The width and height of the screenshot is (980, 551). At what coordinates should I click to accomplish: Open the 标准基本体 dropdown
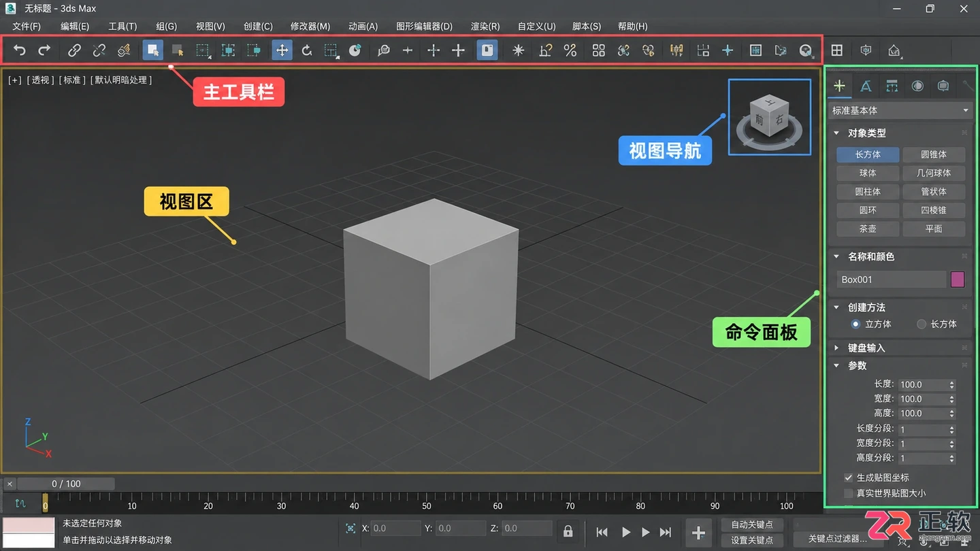pyautogui.click(x=901, y=110)
